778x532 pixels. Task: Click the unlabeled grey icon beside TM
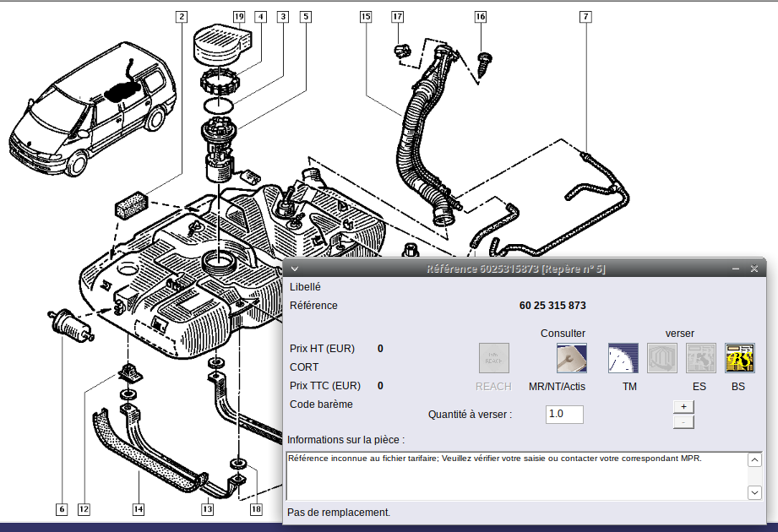(662, 358)
